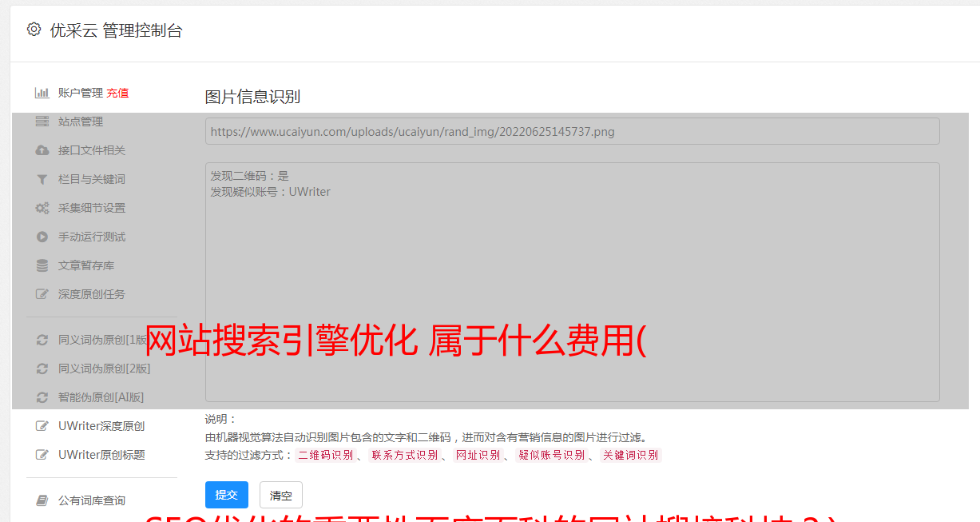Image resolution: width=980 pixels, height=522 pixels.
Task: Click the refresh icon for 智能伪原创[AI版]
Action: [42, 397]
